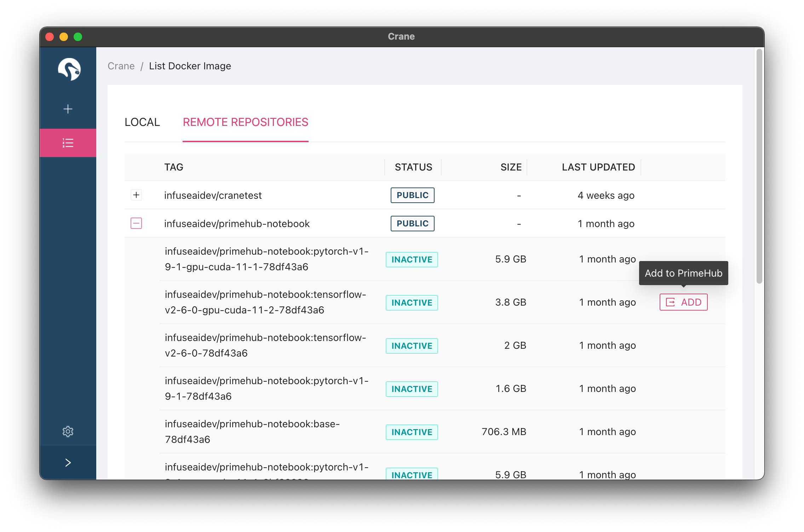
Task: Click the PUBLIC badge for cranetest
Action: [412, 195]
